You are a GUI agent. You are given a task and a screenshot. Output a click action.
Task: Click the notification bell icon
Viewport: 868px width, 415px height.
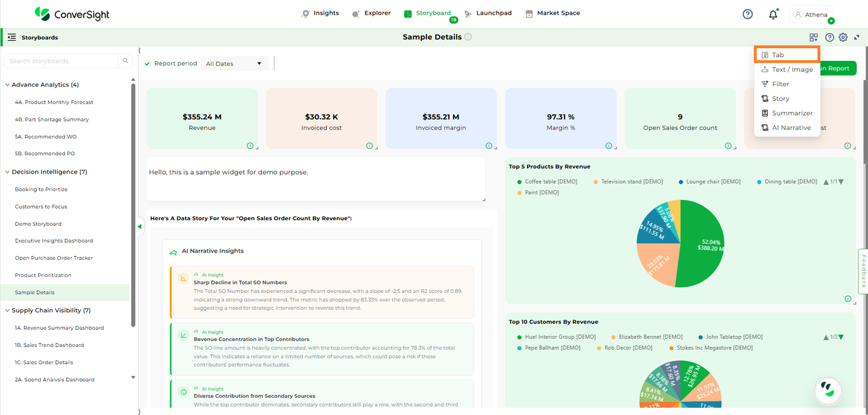(x=773, y=15)
